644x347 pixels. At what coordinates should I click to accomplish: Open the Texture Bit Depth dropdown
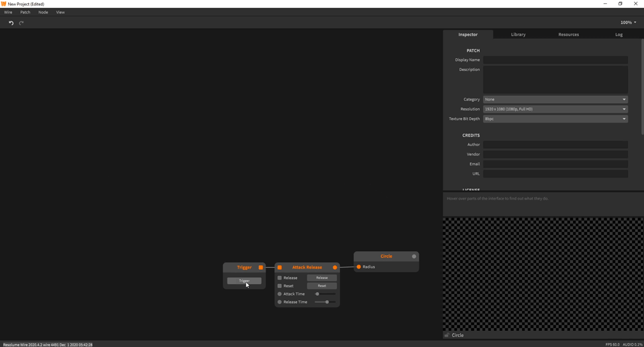pyautogui.click(x=555, y=119)
